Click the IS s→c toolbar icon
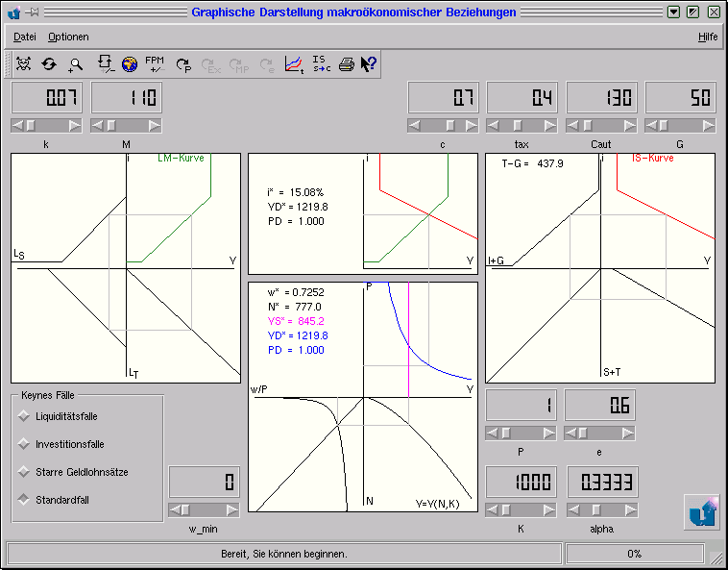 [x=322, y=63]
